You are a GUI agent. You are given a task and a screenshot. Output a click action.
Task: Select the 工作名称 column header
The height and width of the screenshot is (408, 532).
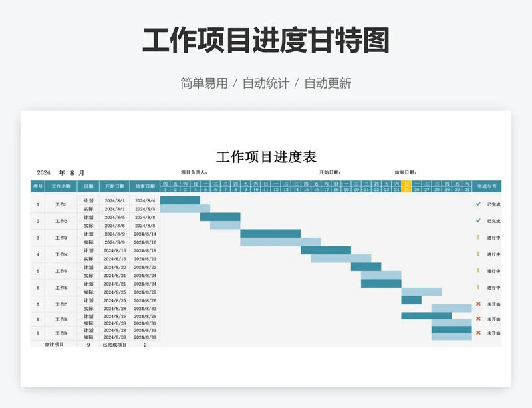point(61,186)
